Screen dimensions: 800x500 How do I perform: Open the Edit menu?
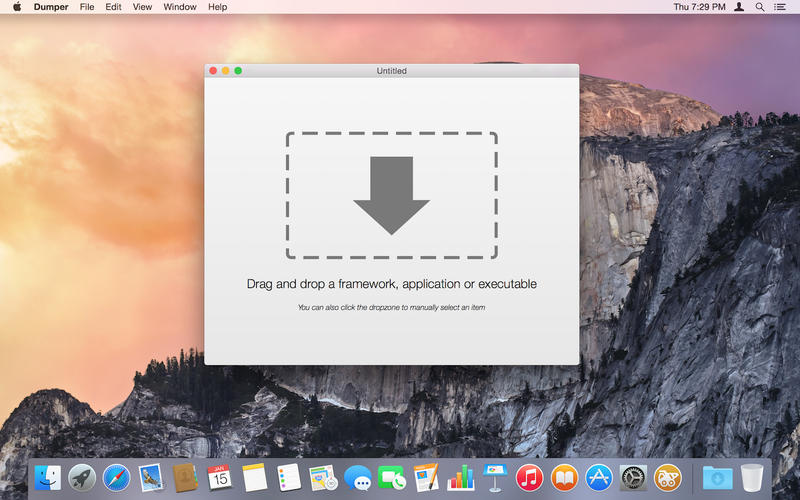coord(113,7)
